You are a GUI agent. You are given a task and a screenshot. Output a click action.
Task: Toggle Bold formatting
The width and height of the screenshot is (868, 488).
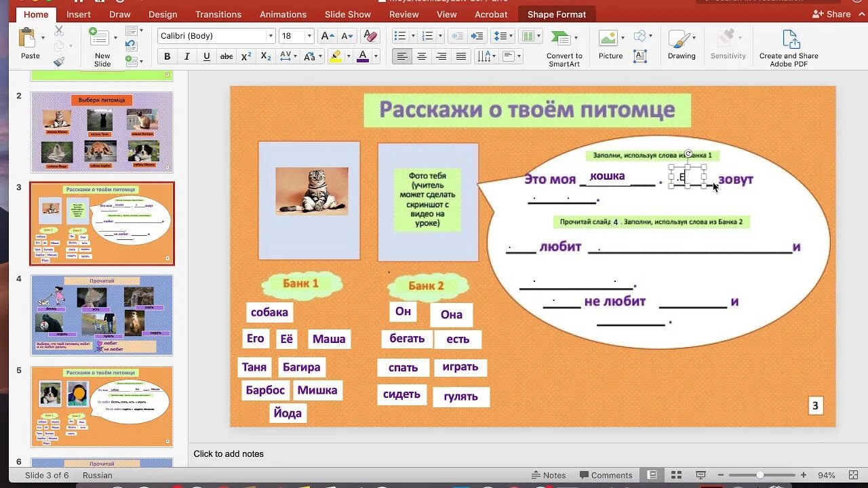pyautogui.click(x=167, y=57)
